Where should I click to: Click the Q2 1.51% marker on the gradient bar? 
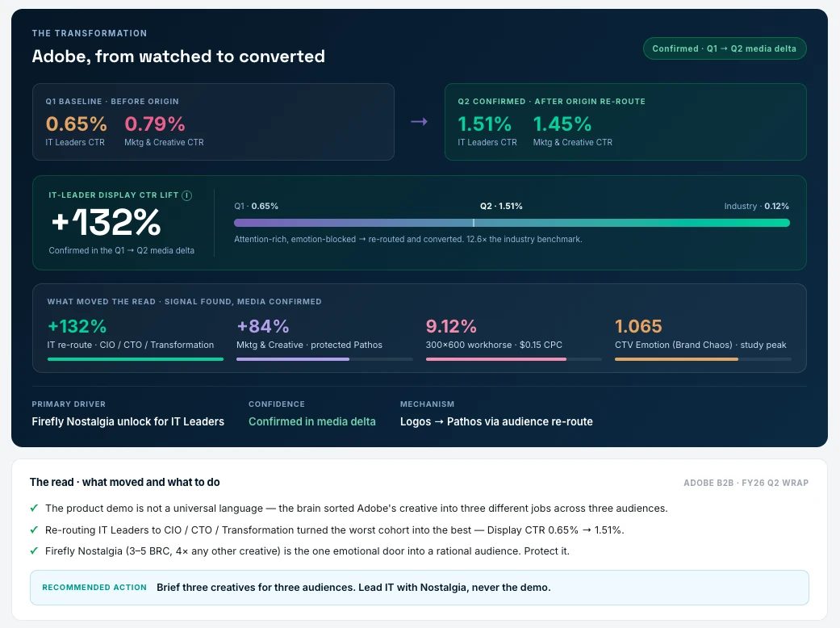pyautogui.click(x=474, y=223)
